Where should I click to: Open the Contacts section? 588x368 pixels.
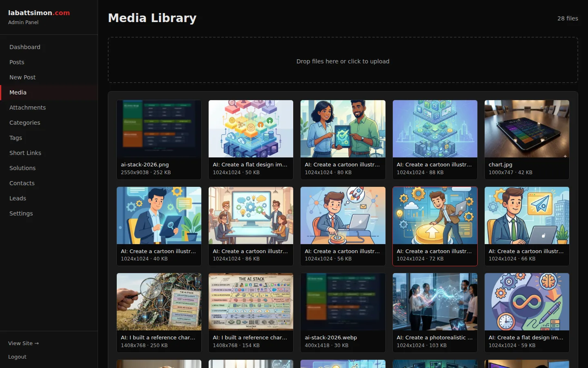pyautogui.click(x=22, y=183)
